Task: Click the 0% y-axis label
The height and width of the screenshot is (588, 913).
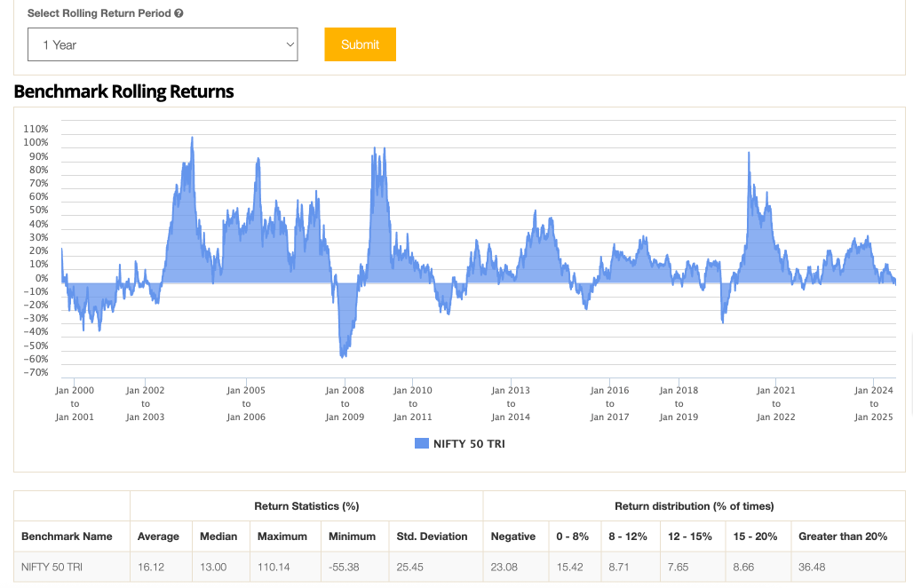Action: (42, 278)
